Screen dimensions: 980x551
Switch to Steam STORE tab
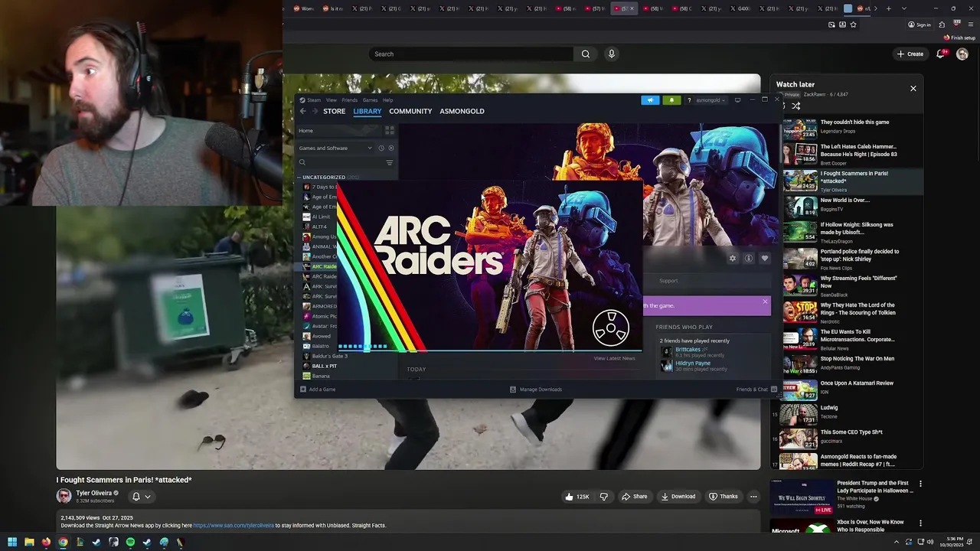coord(334,111)
